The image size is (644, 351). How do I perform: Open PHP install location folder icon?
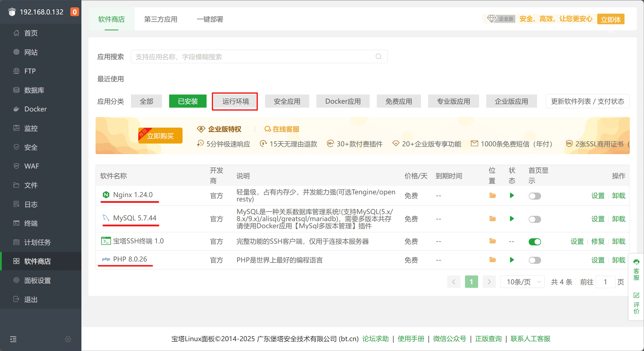tap(492, 260)
